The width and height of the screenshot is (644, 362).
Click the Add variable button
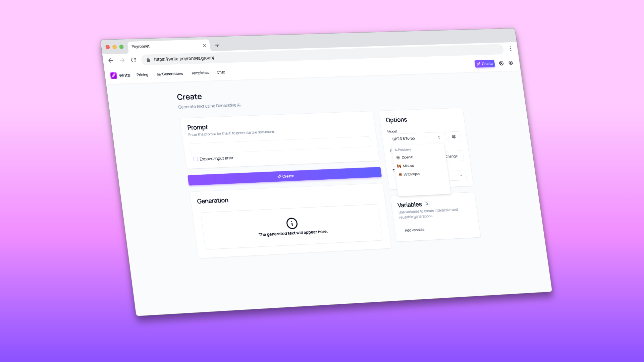(x=415, y=229)
